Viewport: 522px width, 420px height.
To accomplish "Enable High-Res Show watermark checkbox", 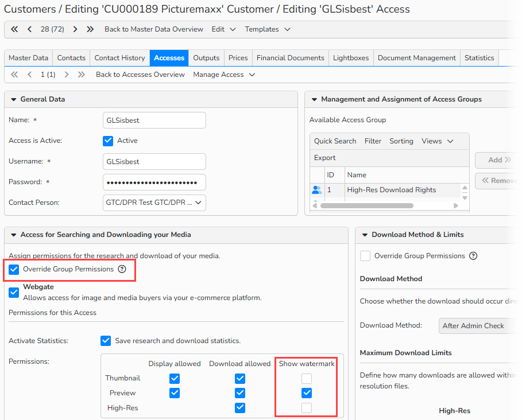I will [307, 408].
